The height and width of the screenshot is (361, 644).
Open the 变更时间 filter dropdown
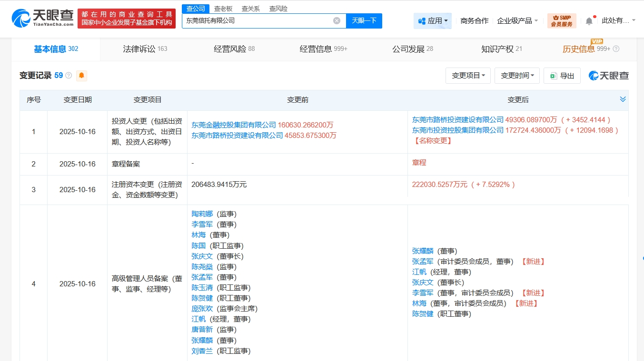517,76
